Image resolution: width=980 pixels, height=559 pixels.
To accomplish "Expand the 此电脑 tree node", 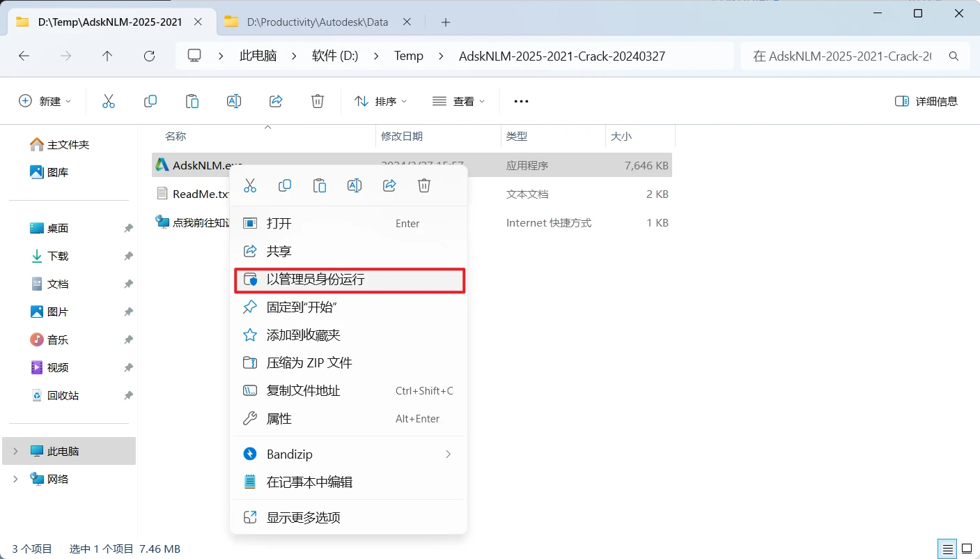I will [x=15, y=452].
